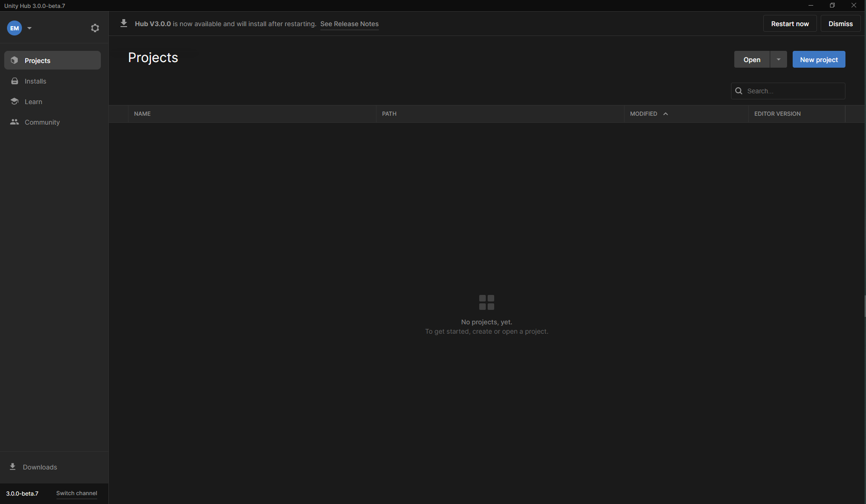Create a New project
This screenshot has height=504, width=866.
(x=819, y=59)
